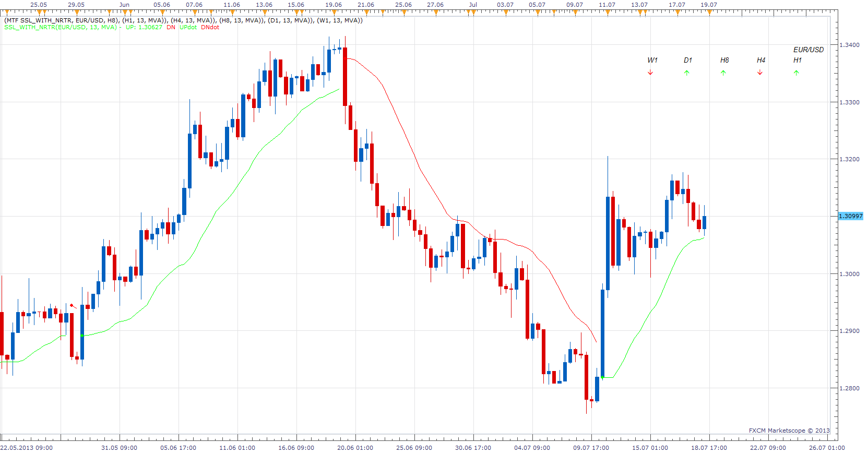Image resolution: width=868 pixels, height=454 pixels.
Task: Click the 04.07 09:00 time label
Action: [x=532, y=448]
